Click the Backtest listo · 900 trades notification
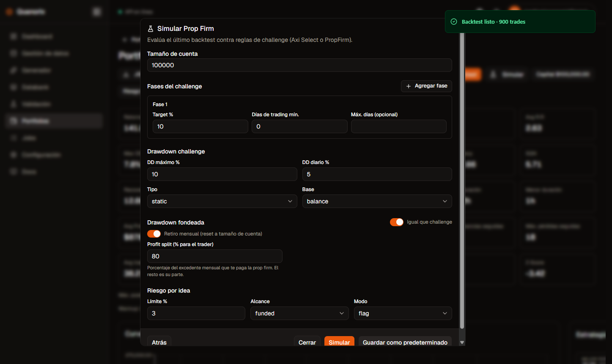Viewport: 612px width, 364px height. 520,22
